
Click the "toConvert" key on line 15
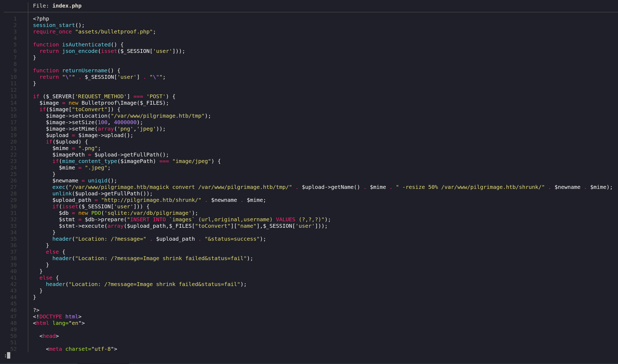[90, 109]
